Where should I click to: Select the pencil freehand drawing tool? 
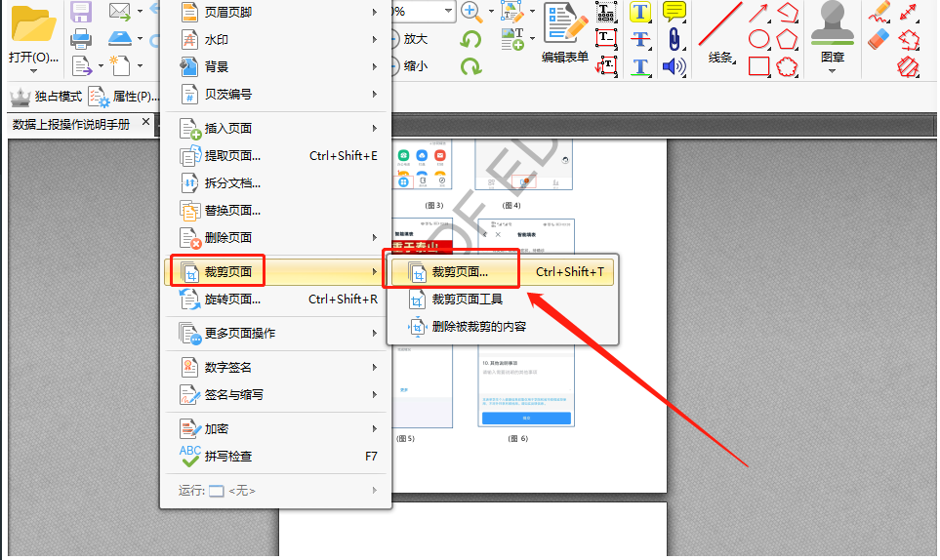879,12
